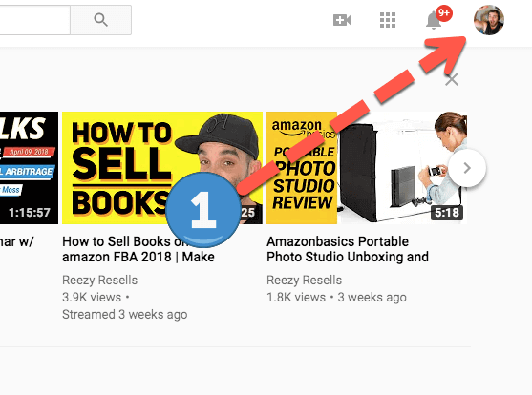Click the blue number 1 step marker

click(203, 210)
